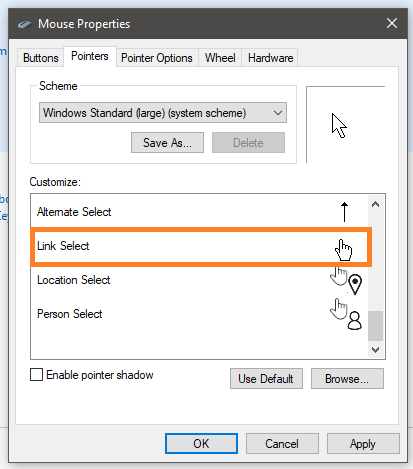The height and width of the screenshot is (469, 413).
Task: Click the Customize list scrollbar thumb
Action: click(x=376, y=326)
